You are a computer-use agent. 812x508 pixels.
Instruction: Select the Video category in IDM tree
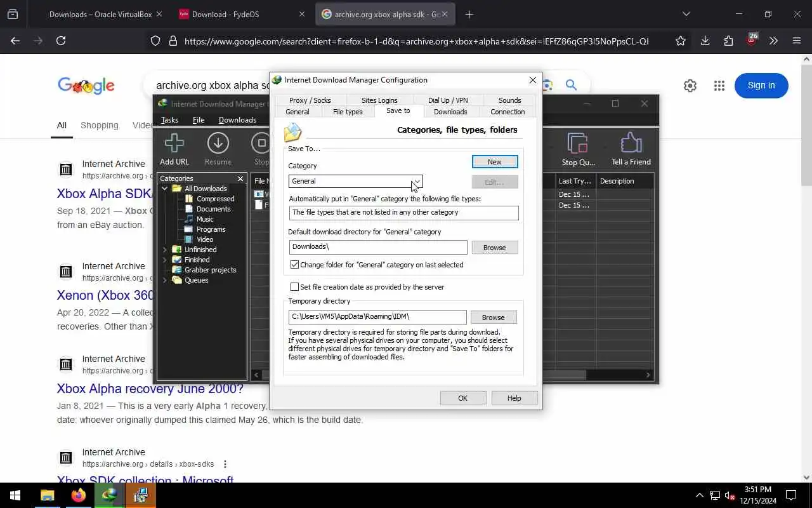tap(205, 239)
